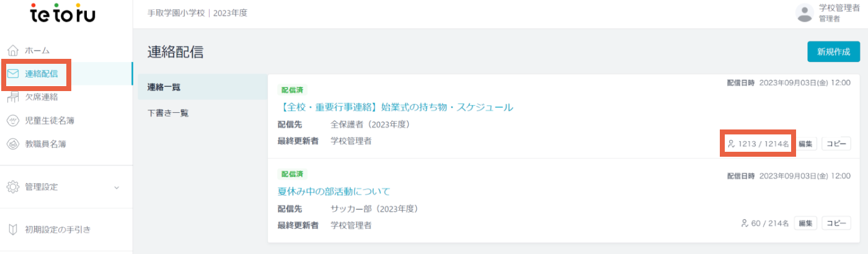Open the 教職員名簿 icon

[13, 144]
